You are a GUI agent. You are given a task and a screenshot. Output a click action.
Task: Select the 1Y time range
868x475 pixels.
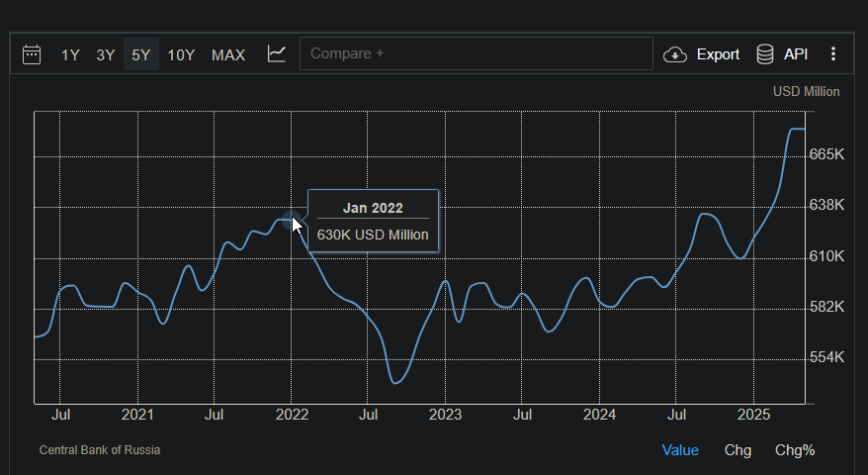pyautogui.click(x=70, y=54)
